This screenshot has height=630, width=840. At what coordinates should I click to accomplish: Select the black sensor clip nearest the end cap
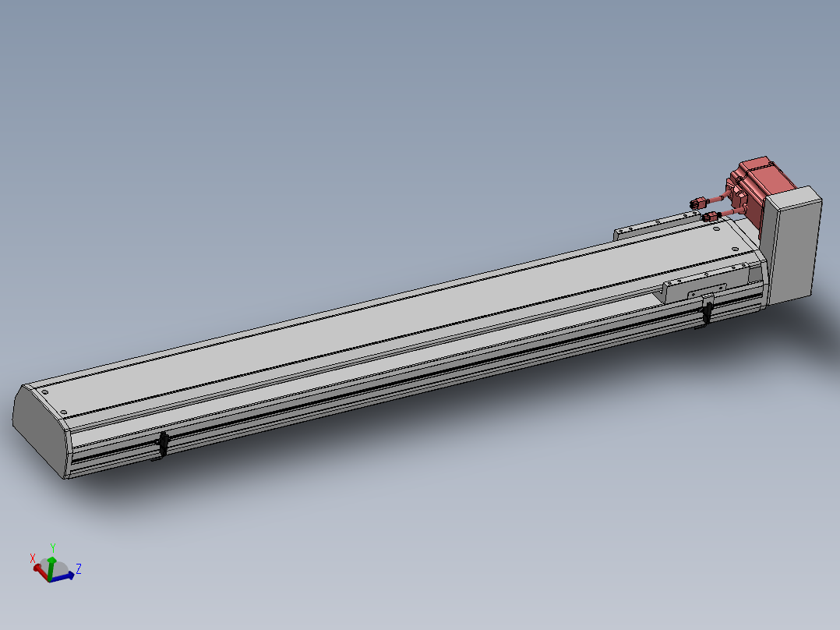pos(163,446)
